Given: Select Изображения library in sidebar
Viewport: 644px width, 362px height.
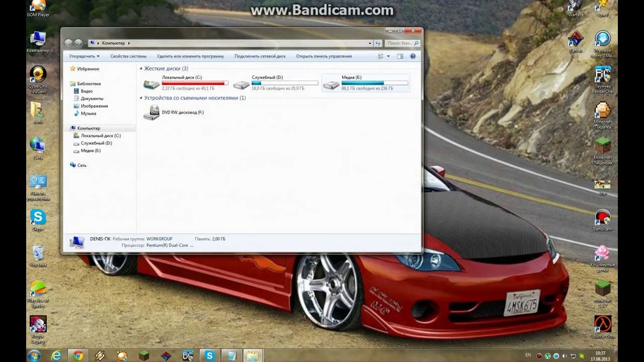Looking at the screenshot, I should tap(94, 106).
